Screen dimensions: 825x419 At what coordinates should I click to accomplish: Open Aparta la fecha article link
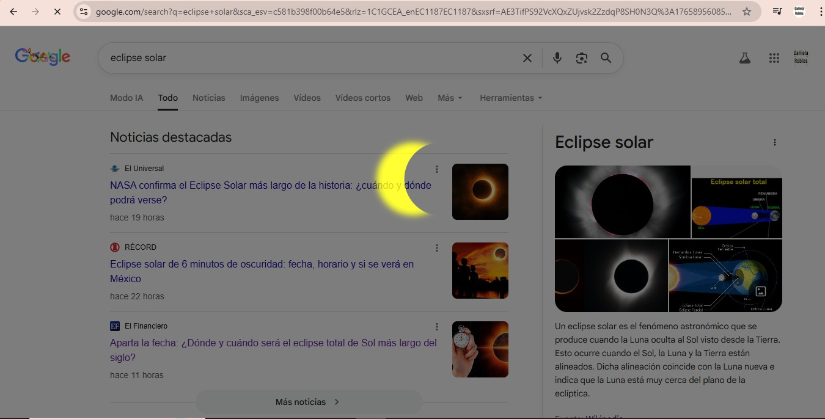pos(273,350)
